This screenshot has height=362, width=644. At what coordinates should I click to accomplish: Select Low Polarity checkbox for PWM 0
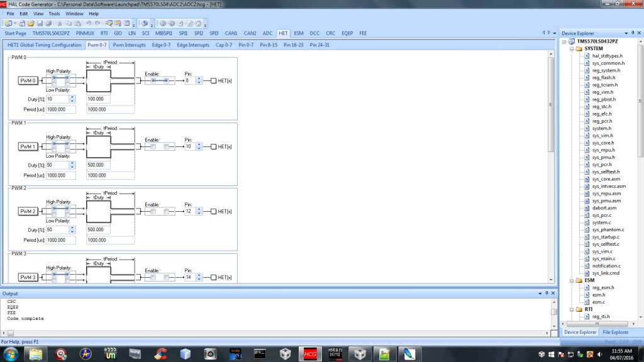click(55, 84)
